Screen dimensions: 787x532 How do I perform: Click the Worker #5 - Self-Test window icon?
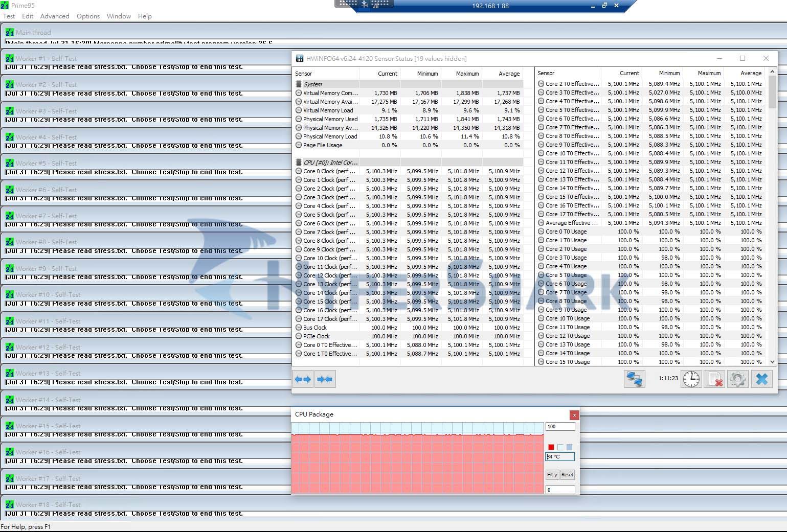[x=10, y=163]
